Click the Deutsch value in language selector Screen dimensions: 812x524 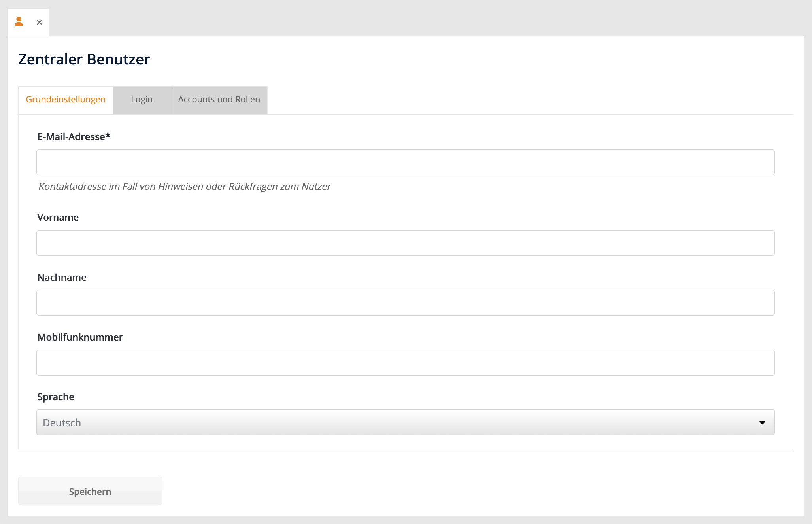click(x=62, y=423)
